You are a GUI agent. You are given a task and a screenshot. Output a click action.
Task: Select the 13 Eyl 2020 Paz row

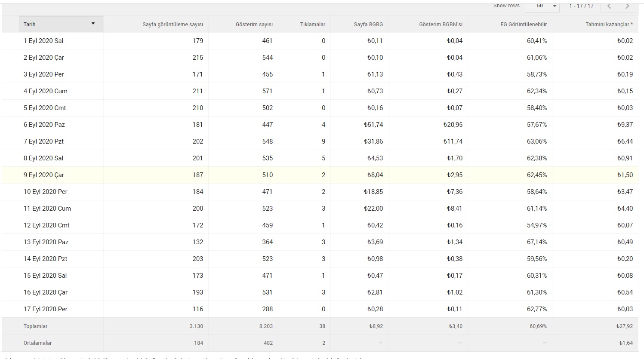click(320, 242)
